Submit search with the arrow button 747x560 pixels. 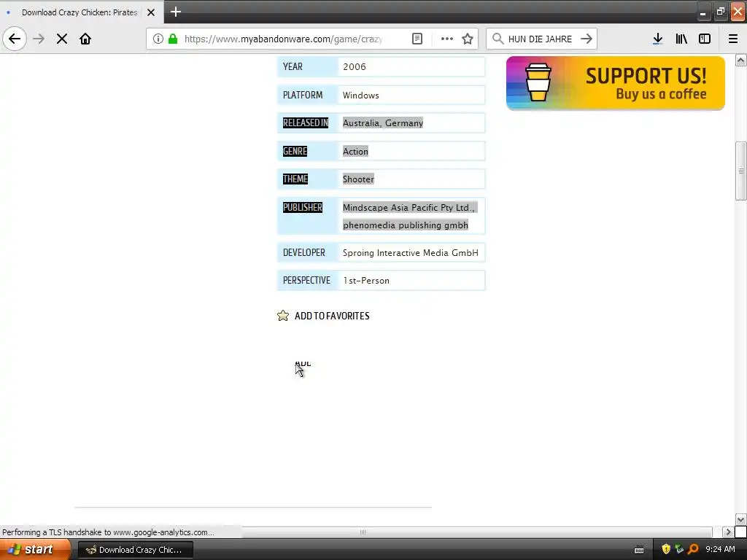coord(587,39)
